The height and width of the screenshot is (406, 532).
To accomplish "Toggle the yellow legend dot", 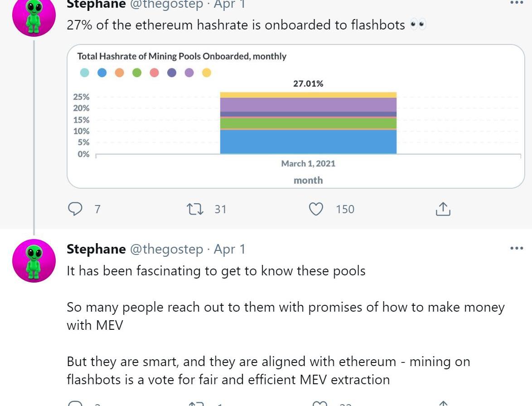I will [x=207, y=73].
